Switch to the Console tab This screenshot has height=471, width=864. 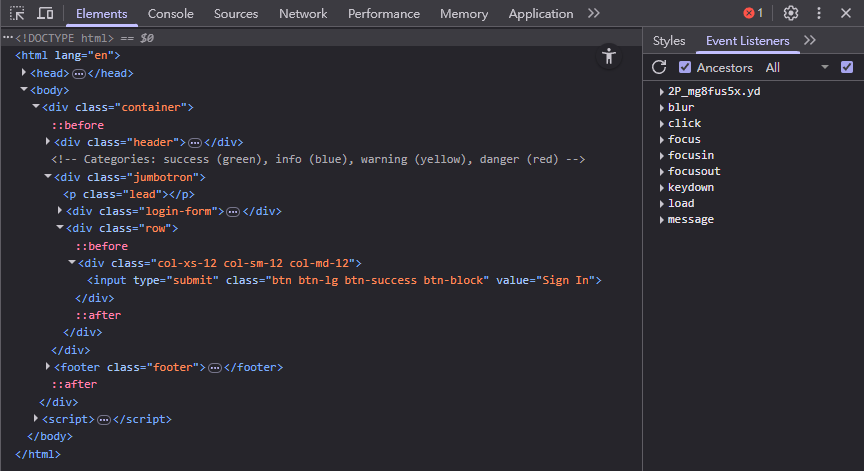click(x=171, y=13)
